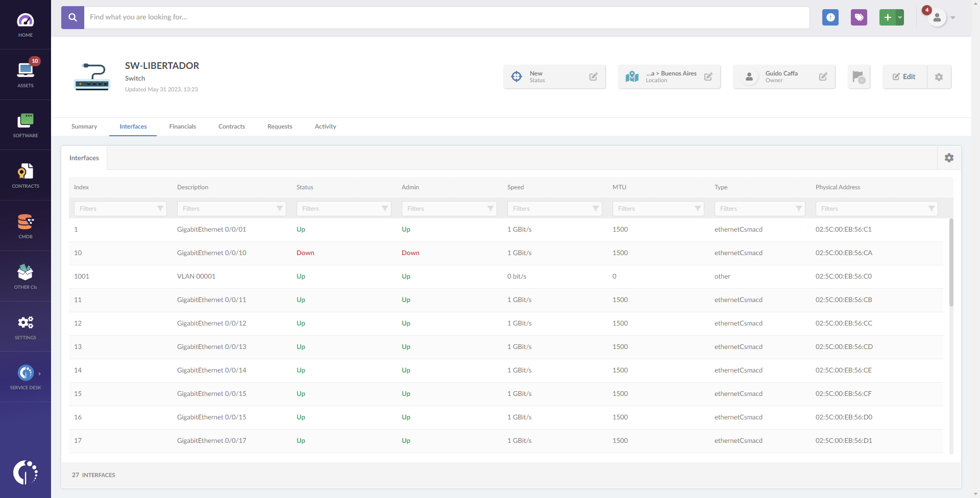Screen dimensions: 980x498
Task: Edit the Guido Caffa owner field
Action: [823, 77]
